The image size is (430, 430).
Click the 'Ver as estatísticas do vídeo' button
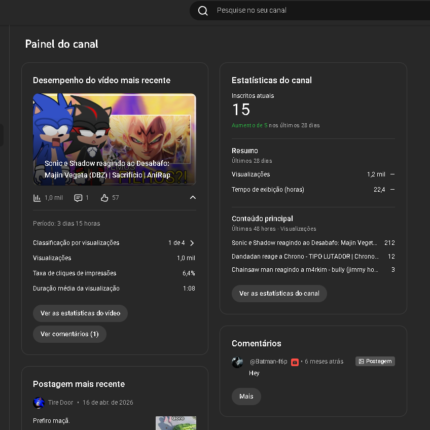80,313
